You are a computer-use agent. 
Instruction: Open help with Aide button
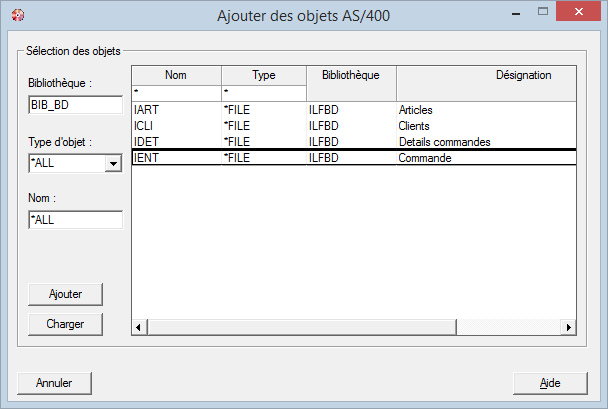(549, 383)
